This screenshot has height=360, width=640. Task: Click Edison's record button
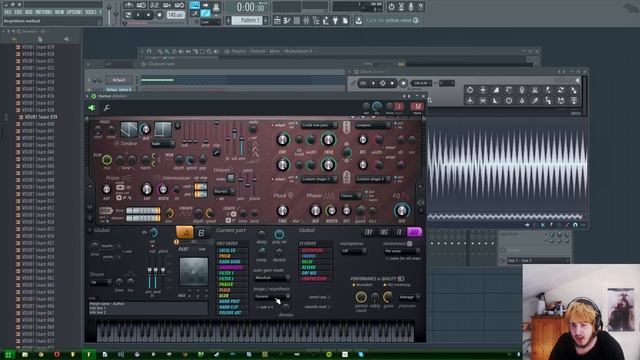click(x=403, y=83)
